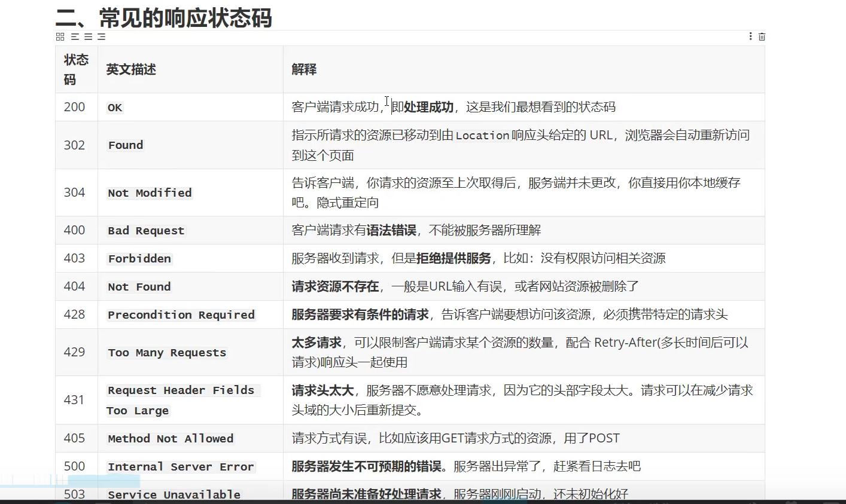
Task: Click status code cell 200
Action: [77, 107]
